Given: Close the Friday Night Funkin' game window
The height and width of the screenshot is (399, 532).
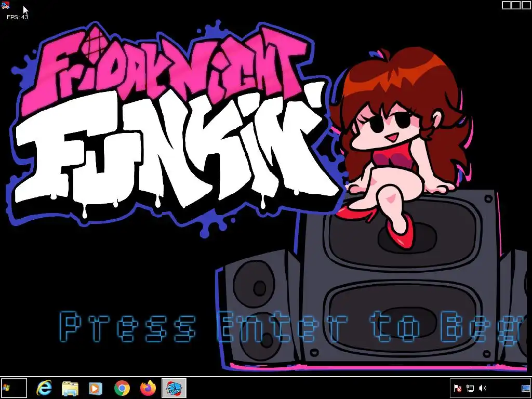Looking at the screenshot, I should point(526,5).
